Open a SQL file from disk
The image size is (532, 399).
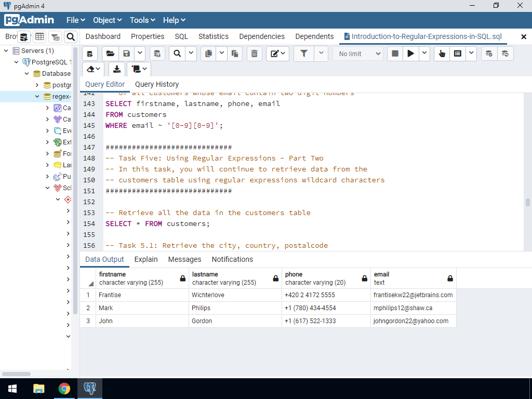(x=111, y=54)
